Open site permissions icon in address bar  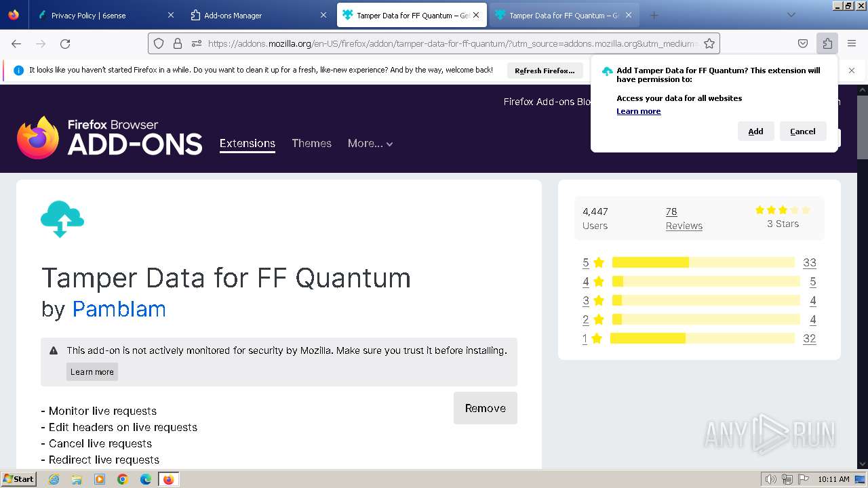pos(197,43)
